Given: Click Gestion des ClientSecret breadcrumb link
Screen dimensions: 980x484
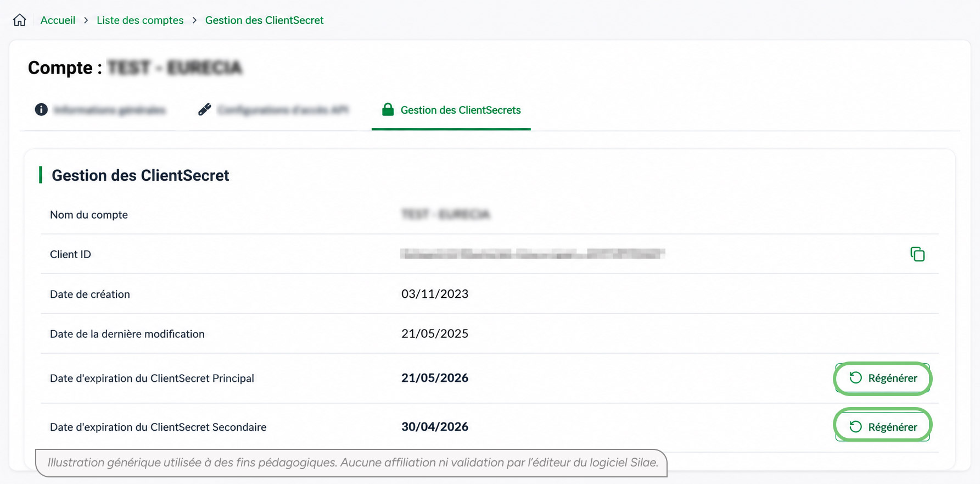Looking at the screenshot, I should tap(264, 20).
